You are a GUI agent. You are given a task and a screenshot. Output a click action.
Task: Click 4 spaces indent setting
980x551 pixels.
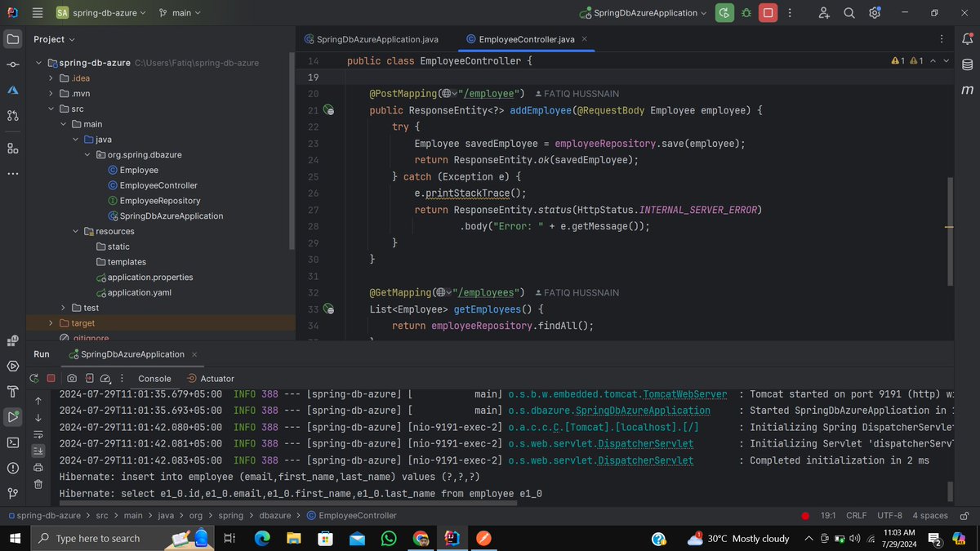click(930, 516)
